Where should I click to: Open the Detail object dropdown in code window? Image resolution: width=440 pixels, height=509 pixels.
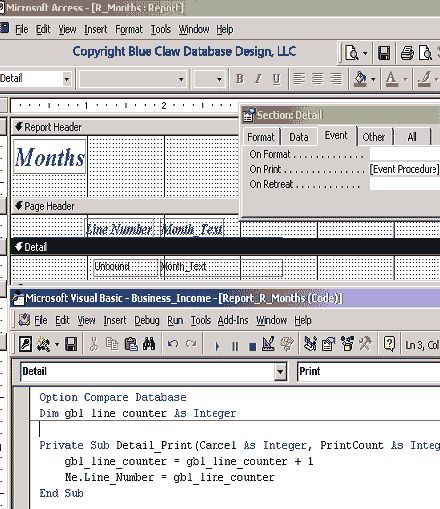tap(280, 372)
